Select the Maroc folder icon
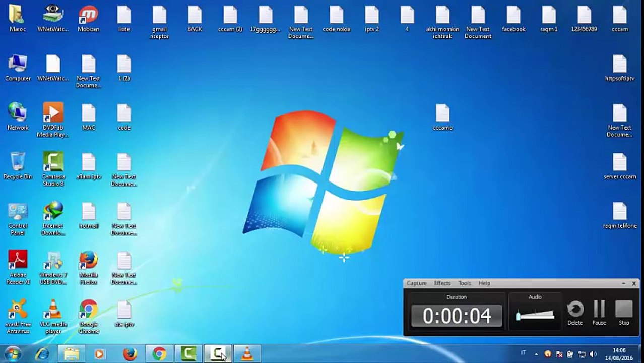Image resolution: width=644 pixels, height=363 pixels. 18,19
